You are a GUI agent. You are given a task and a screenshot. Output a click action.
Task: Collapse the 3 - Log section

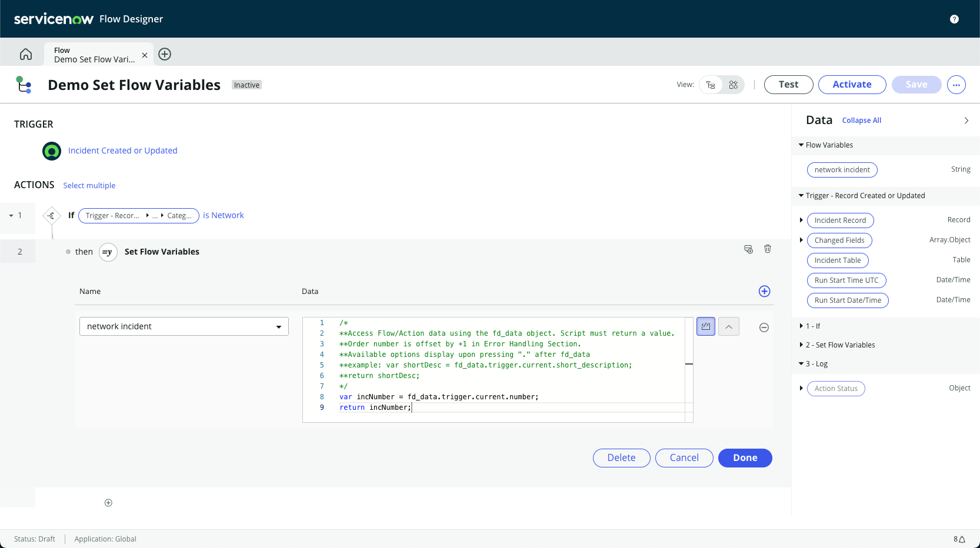(801, 364)
